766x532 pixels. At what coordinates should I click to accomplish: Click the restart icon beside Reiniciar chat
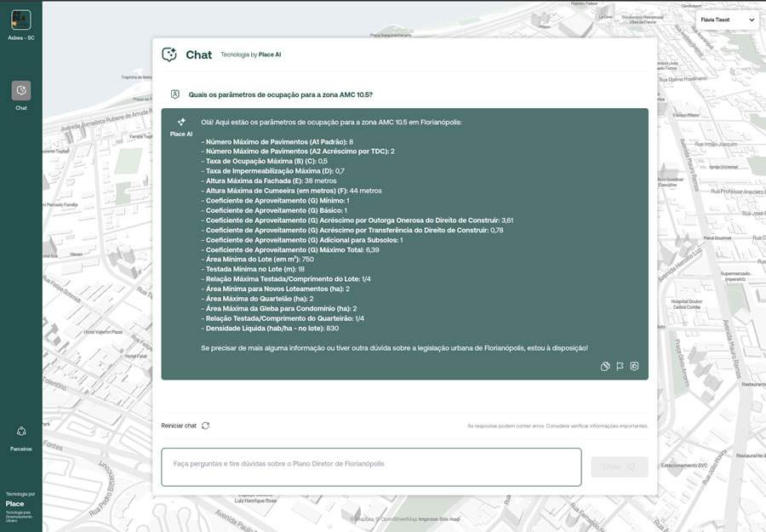point(204,425)
